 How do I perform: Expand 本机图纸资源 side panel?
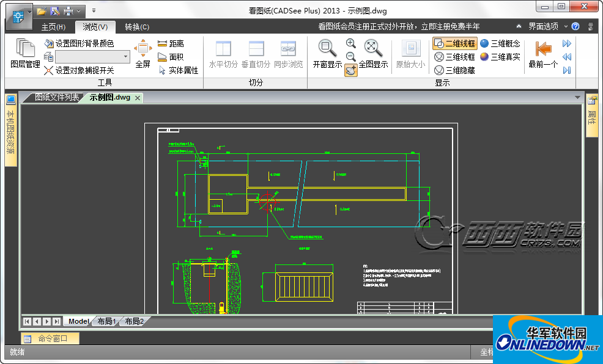coord(11,129)
